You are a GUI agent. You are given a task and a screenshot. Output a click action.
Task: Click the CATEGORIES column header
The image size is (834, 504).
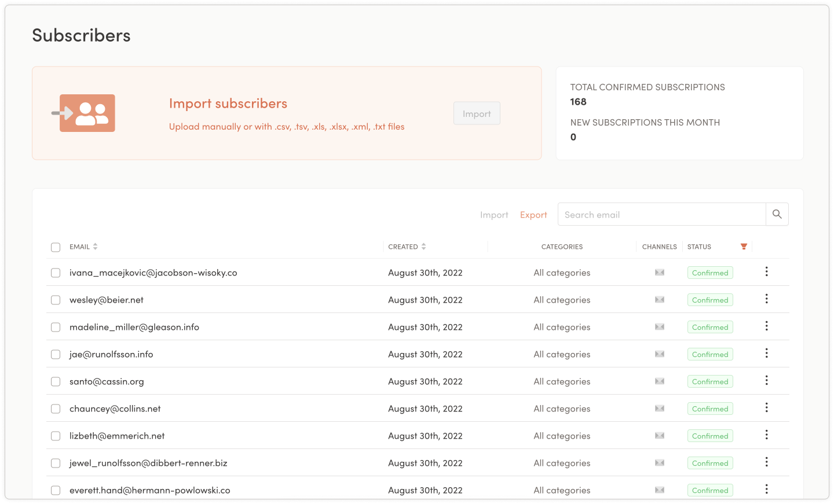point(562,247)
